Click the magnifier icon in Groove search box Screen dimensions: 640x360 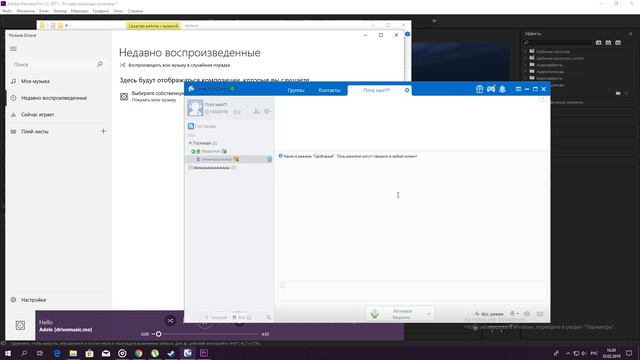99,64
